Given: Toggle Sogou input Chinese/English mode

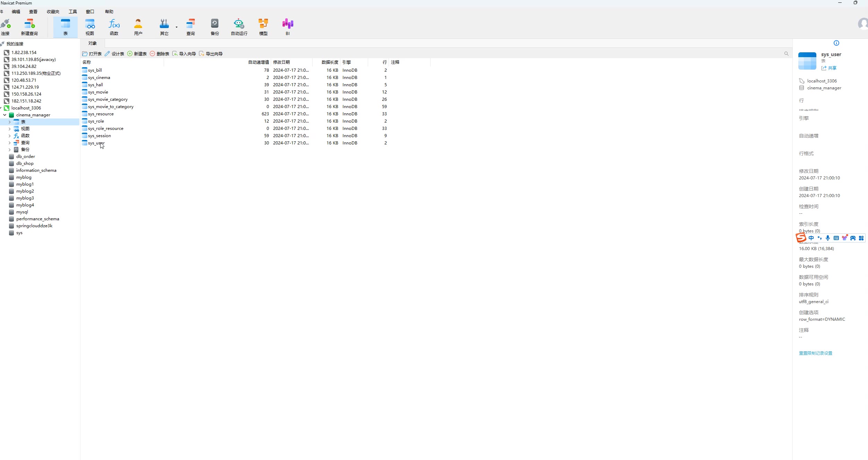Looking at the screenshot, I should (x=811, y=238).
